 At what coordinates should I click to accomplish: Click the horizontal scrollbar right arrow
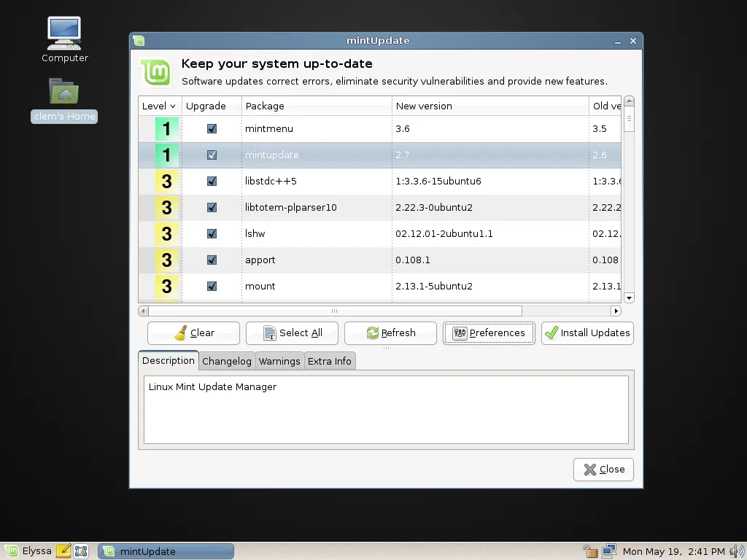pyautogui.click(x=616, y=311)
